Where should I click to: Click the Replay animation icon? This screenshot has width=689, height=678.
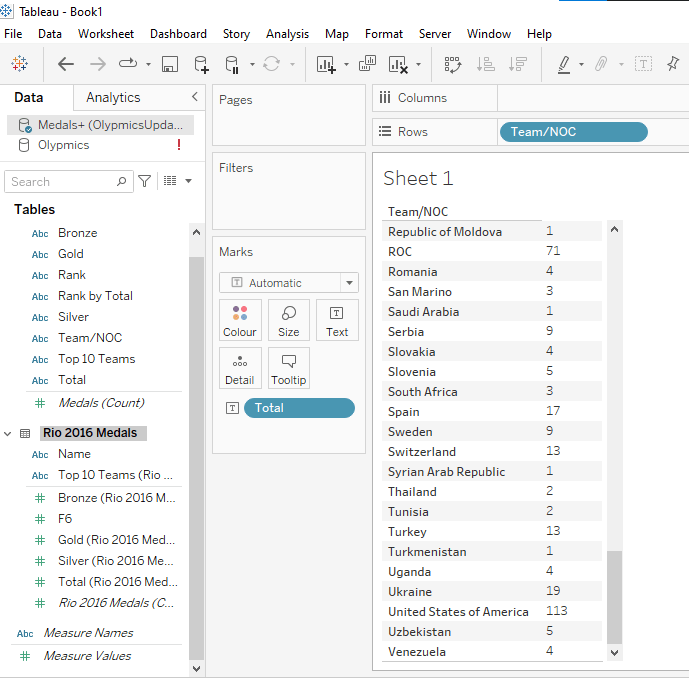click(x=128, y=64)
